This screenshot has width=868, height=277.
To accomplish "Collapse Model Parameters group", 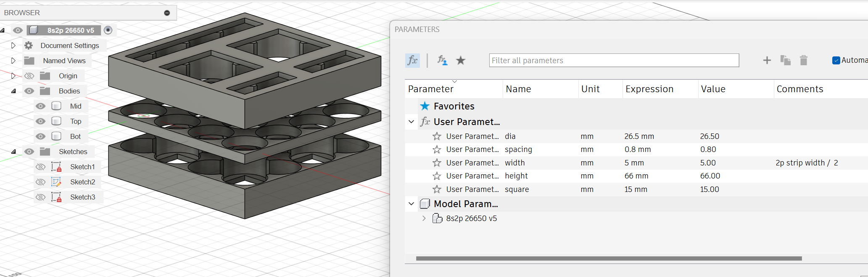I will pyautogui.click(x=411, y=204).
